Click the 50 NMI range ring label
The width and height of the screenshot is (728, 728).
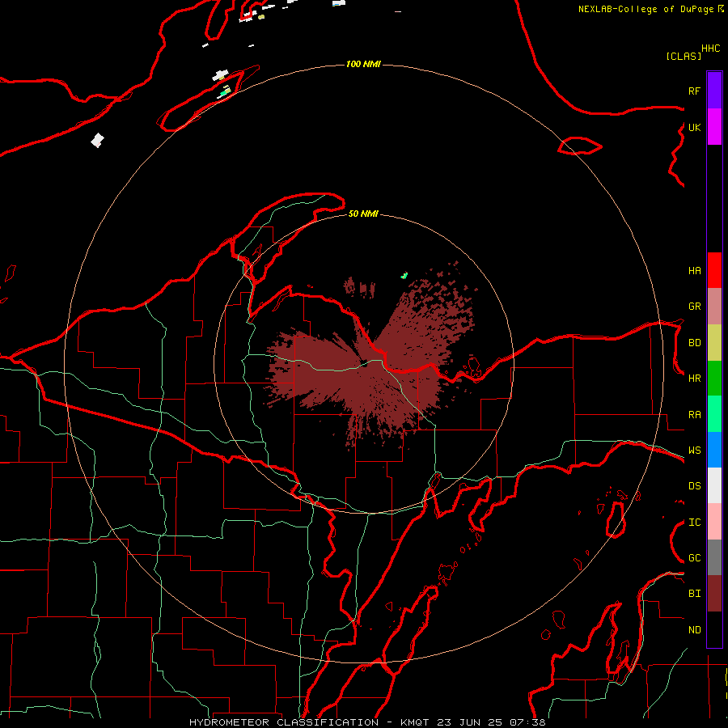click(x=363, y=214)
